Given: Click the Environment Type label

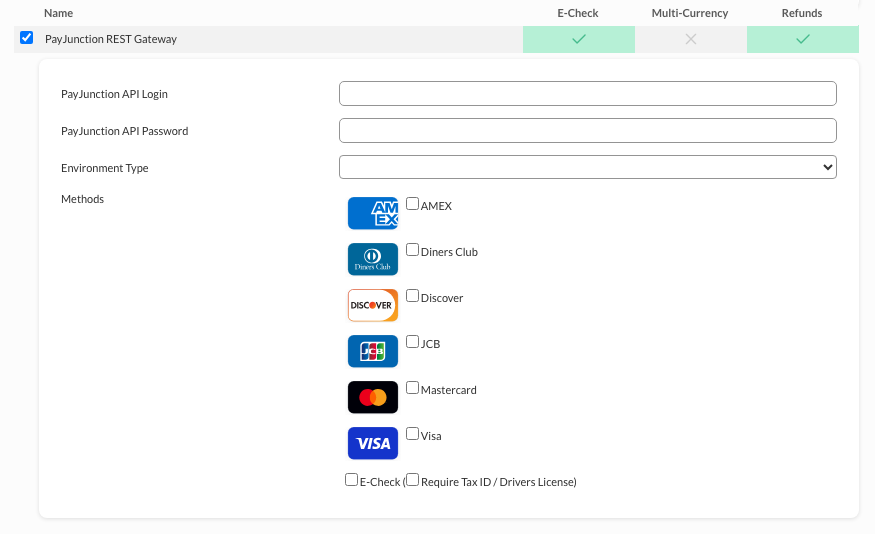Looking at the screenshot, I should [x=105, y=168].
